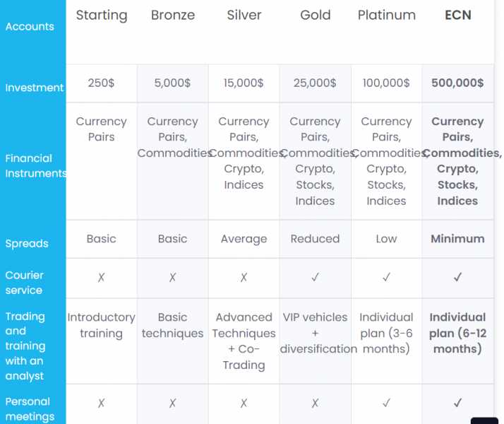Click the Financial Instruments row label
Viewport: 504px width, 424px height.
(33, 165)
